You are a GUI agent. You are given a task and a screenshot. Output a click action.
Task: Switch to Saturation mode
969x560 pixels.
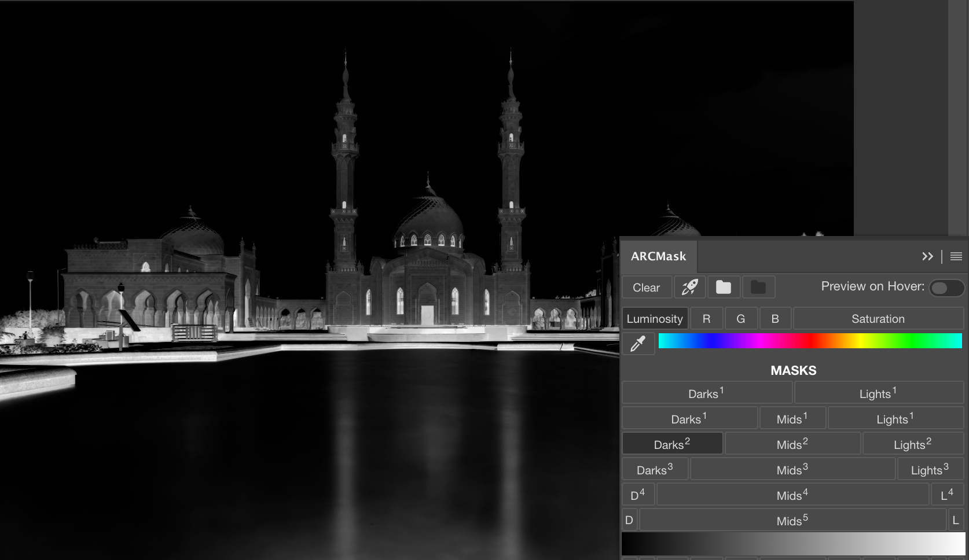(x=878, y=318)
